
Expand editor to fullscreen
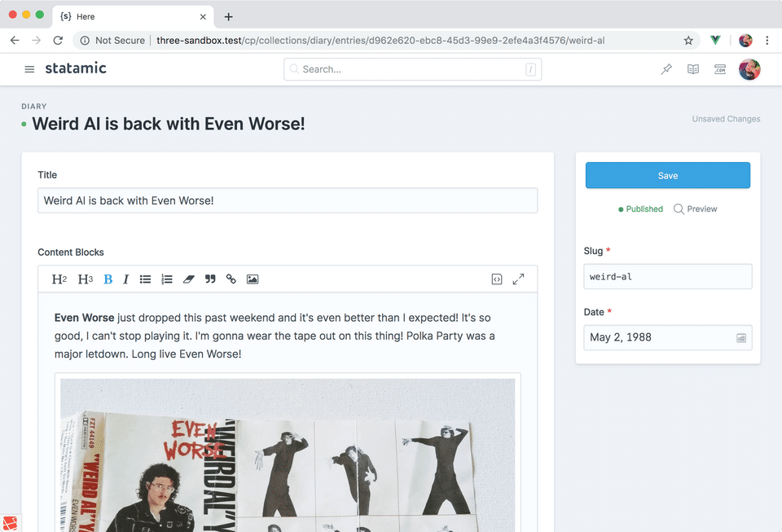[518, 279]
